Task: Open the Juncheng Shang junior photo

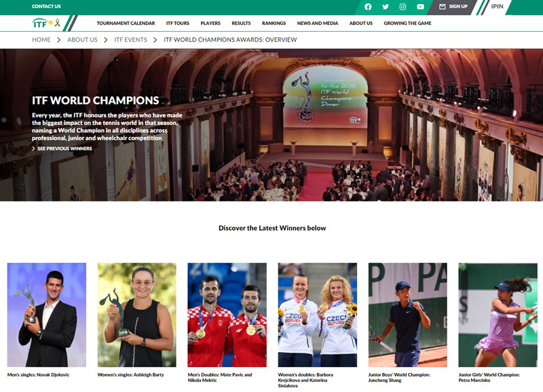Action: point(408,315)
